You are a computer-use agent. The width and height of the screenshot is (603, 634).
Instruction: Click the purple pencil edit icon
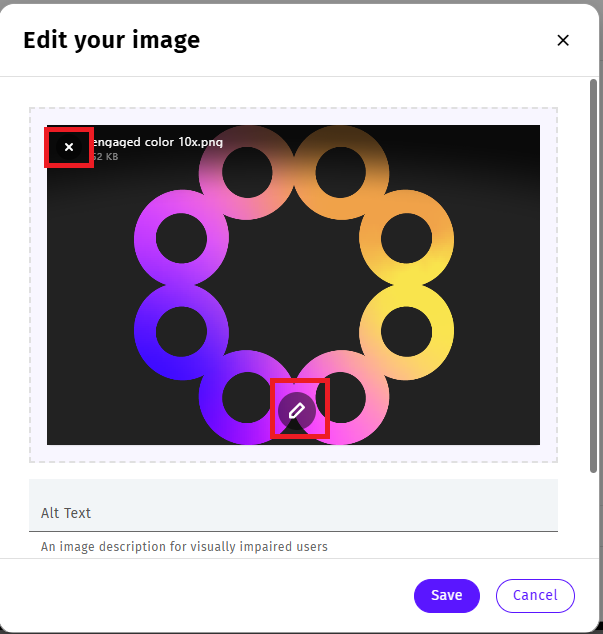coord(297,409)
